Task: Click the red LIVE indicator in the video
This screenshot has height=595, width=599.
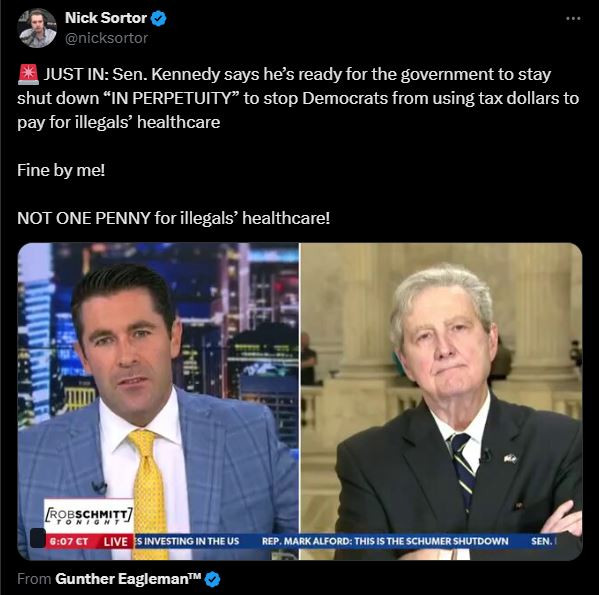Action: pyautogui.click(x=115, y=542)
